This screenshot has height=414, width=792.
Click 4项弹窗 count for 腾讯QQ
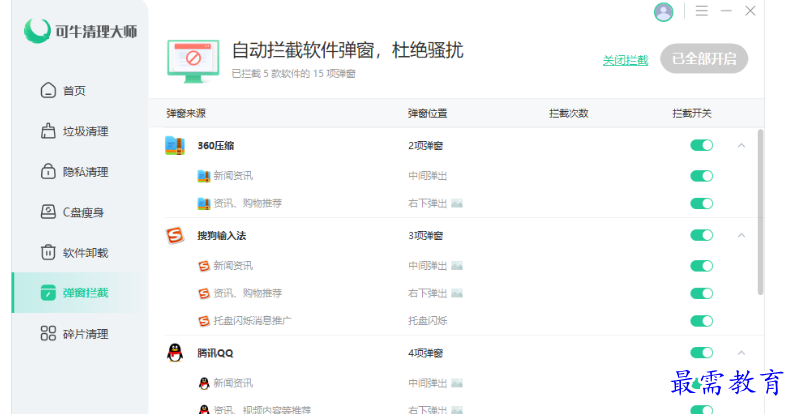[425, 353]
